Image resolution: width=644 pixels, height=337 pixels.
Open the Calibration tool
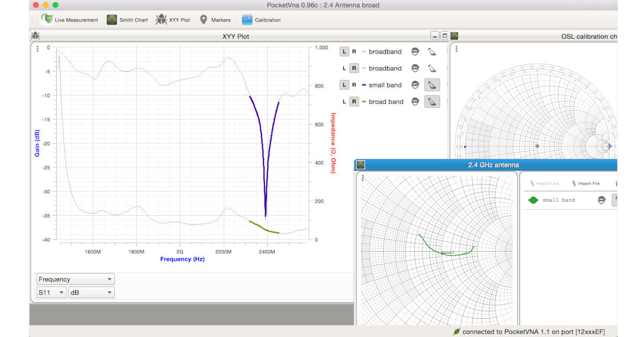click(x=261, y=20)
